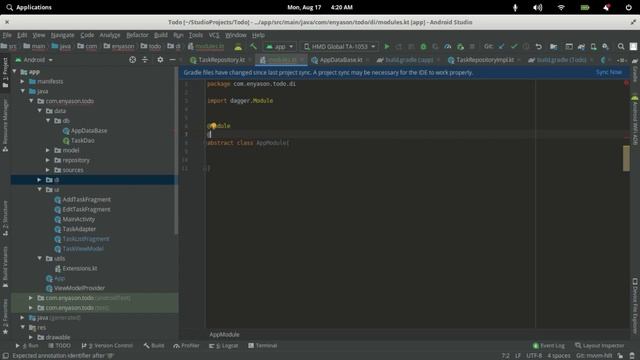
Task: Open the Terminal tool window
Action: pos(262,345)
